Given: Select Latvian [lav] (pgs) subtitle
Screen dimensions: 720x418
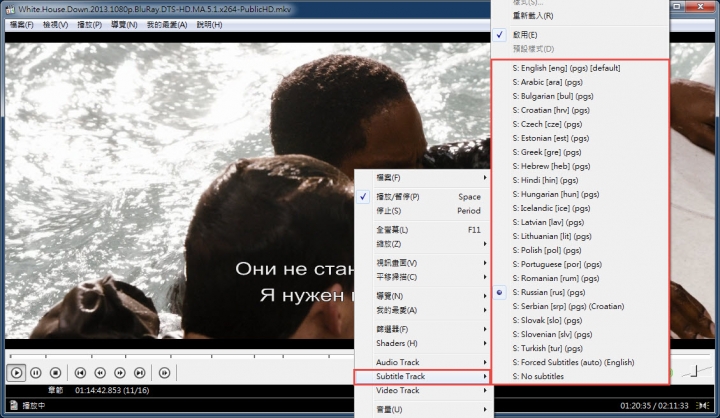Looking at the screenshot, I should point(580,222).
